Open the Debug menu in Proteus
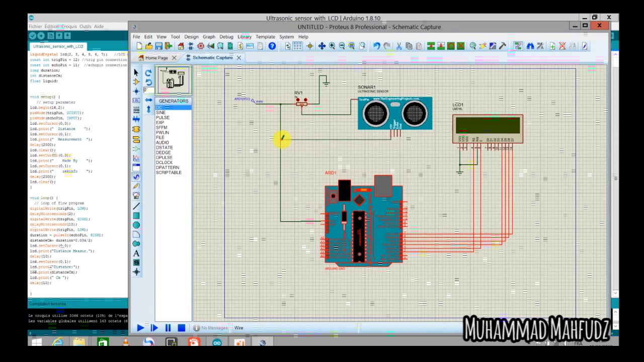This screenshot has height=362, width=644. (x=226, y=37)
